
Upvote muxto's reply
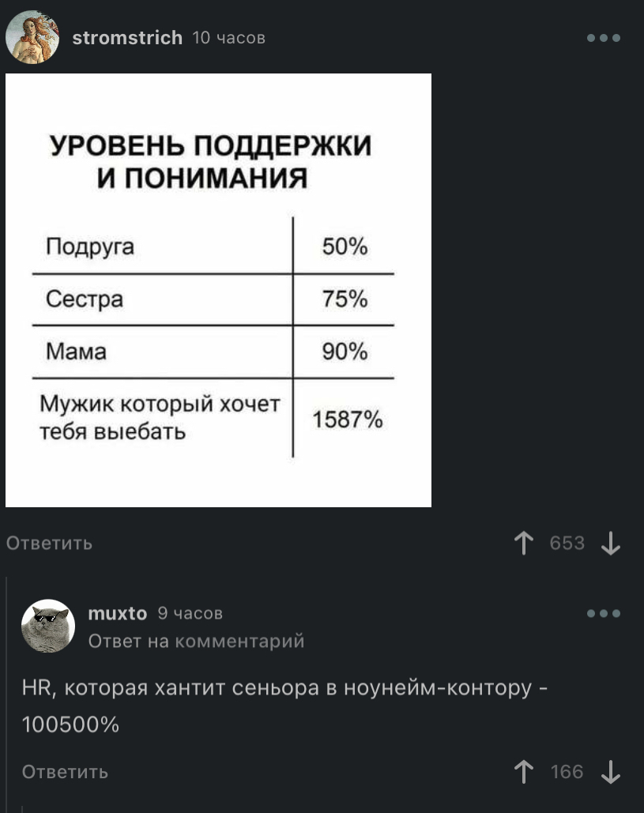pyautogui.click(x=523, y=772)
